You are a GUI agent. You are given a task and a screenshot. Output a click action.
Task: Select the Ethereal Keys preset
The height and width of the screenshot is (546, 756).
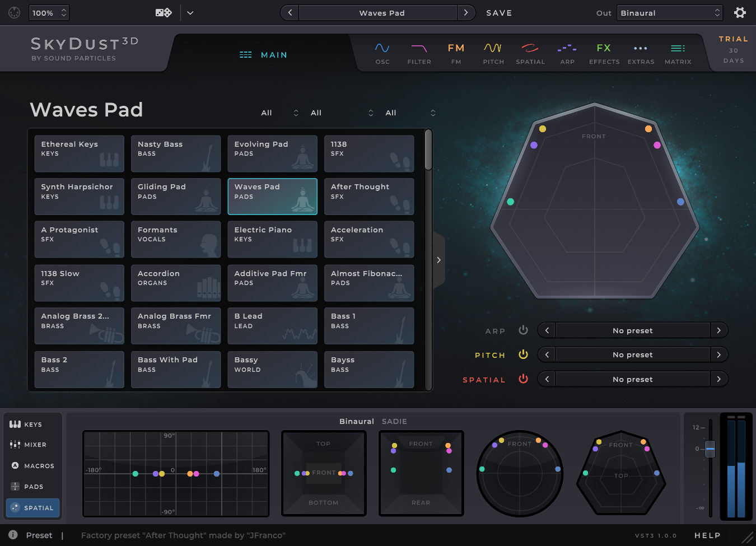pos(79,153)
